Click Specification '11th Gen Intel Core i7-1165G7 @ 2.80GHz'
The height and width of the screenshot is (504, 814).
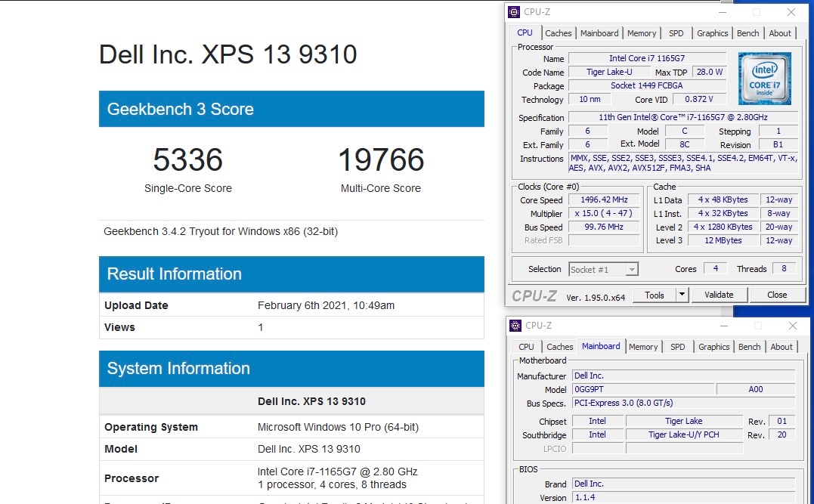683,117
